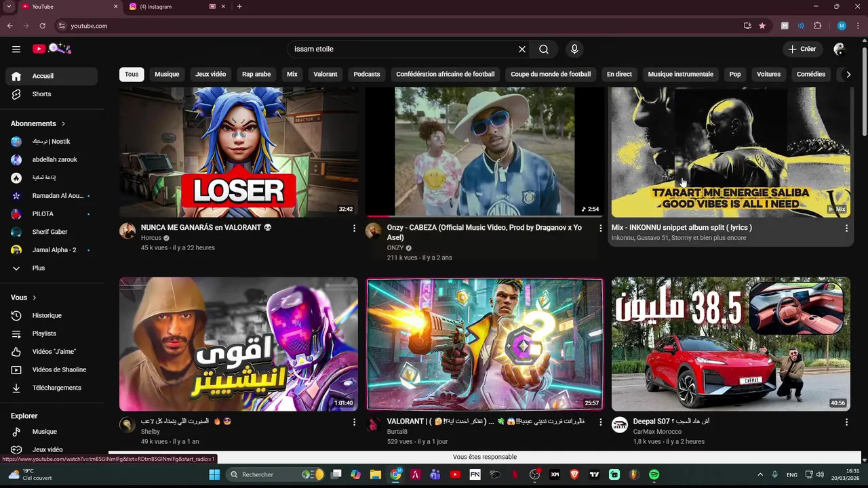Screen dimensions: 868x488
Task: Open Spotify from the taskbar
Action: [654, 474]
